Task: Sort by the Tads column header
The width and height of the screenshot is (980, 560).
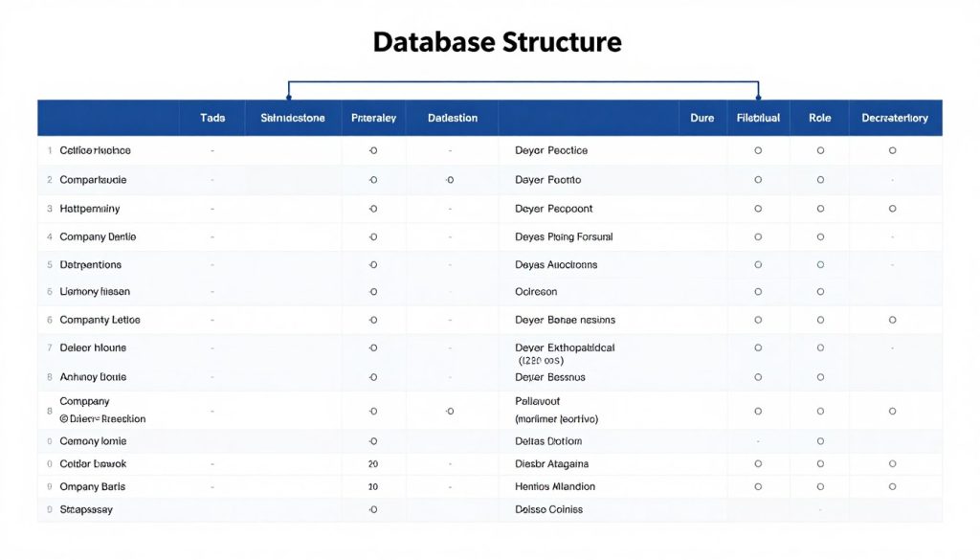Action: pyautogui.click(x=212, y=118)
